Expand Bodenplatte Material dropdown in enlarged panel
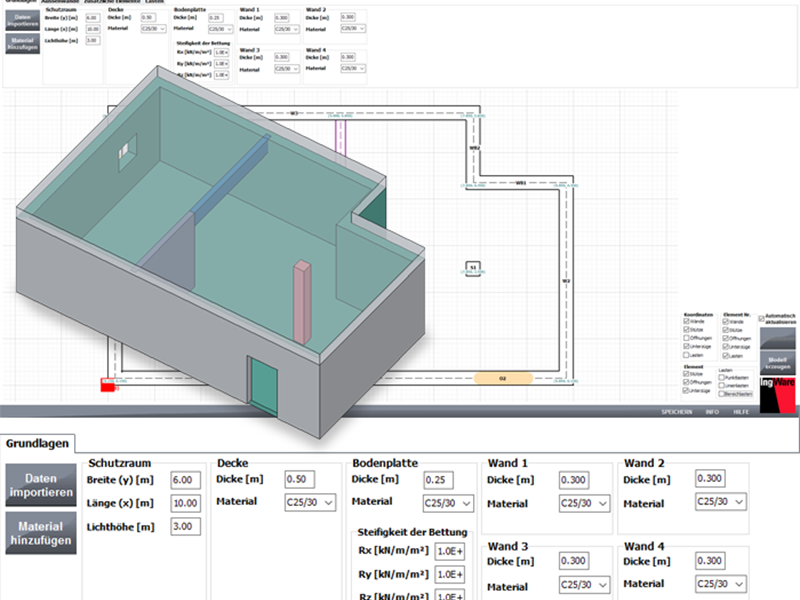 click(x=446, y=503)
